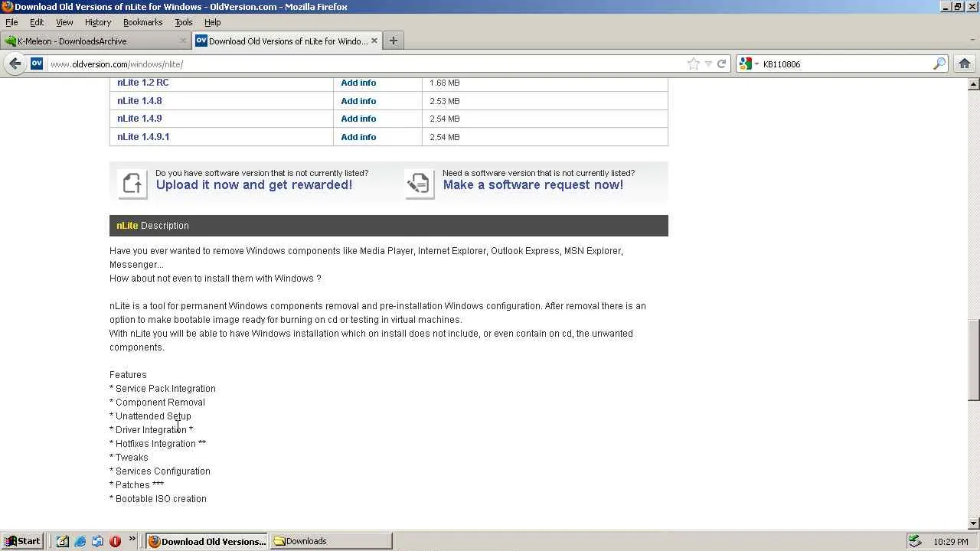
Task: Open the nLite 1.4.8 version link
Action: click(x=139, y=101)
